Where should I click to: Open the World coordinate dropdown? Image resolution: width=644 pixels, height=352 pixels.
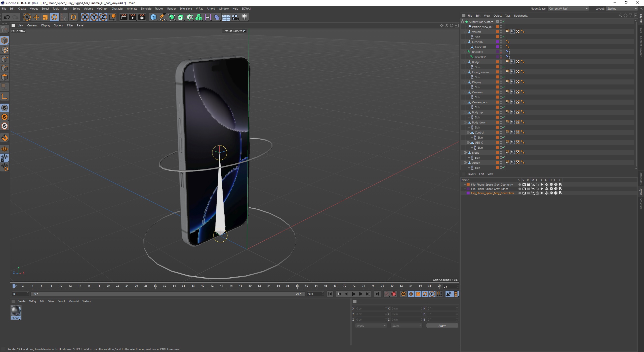[371, 326]
